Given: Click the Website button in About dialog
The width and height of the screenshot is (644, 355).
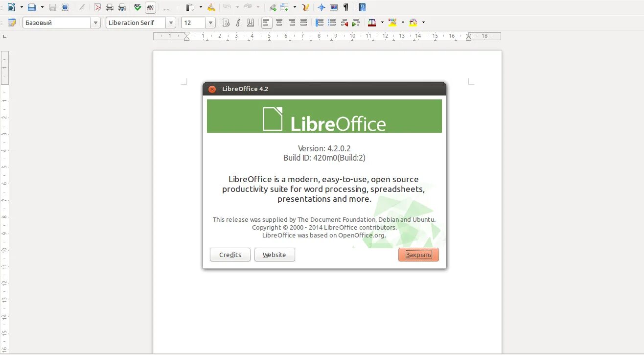Looking at the screenshot, I should 275,255.
